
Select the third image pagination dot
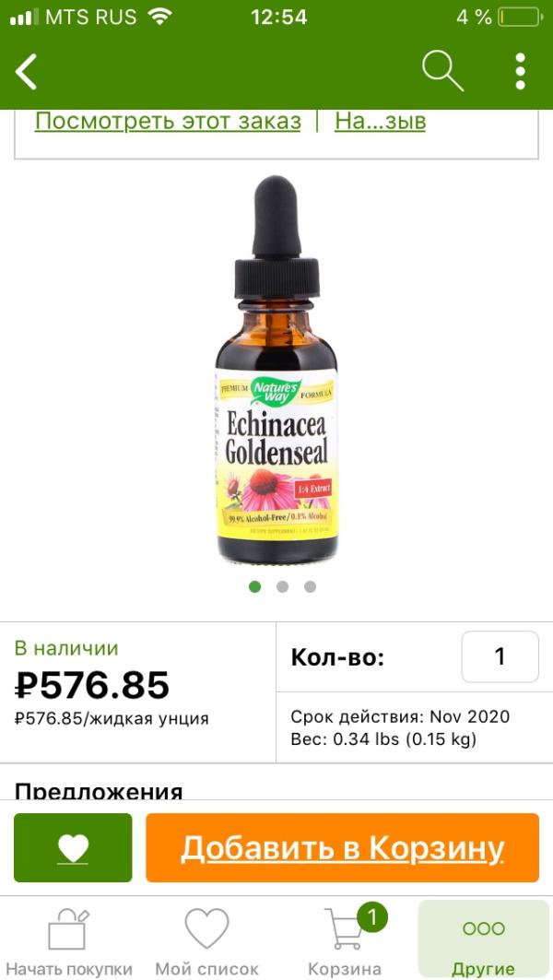pyautogui.click(x=310, y=586)
